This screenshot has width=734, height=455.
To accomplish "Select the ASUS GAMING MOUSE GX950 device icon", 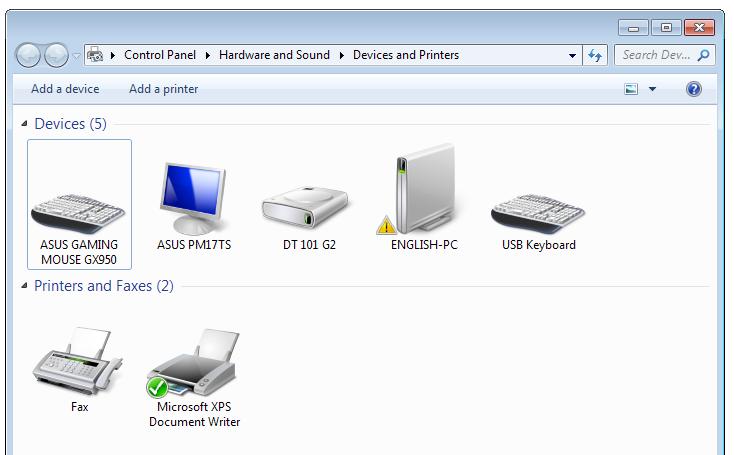I will (x=78, y=213).
